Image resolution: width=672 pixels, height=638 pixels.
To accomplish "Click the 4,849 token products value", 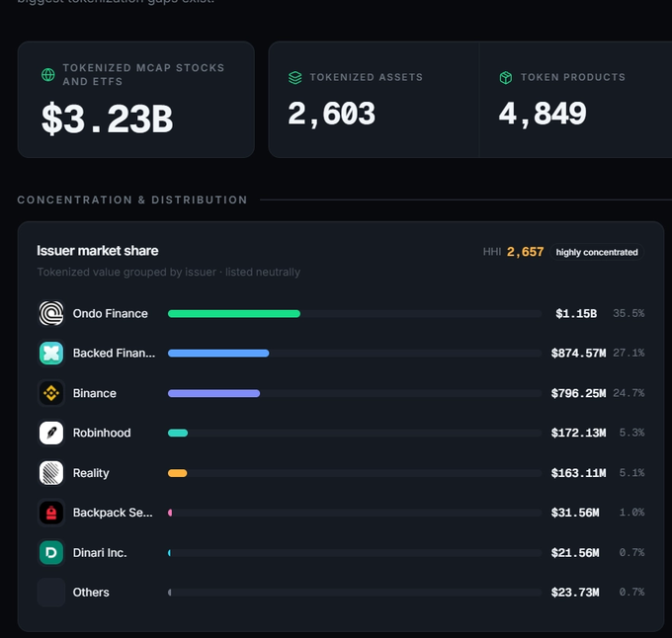I will pos(543,114).
